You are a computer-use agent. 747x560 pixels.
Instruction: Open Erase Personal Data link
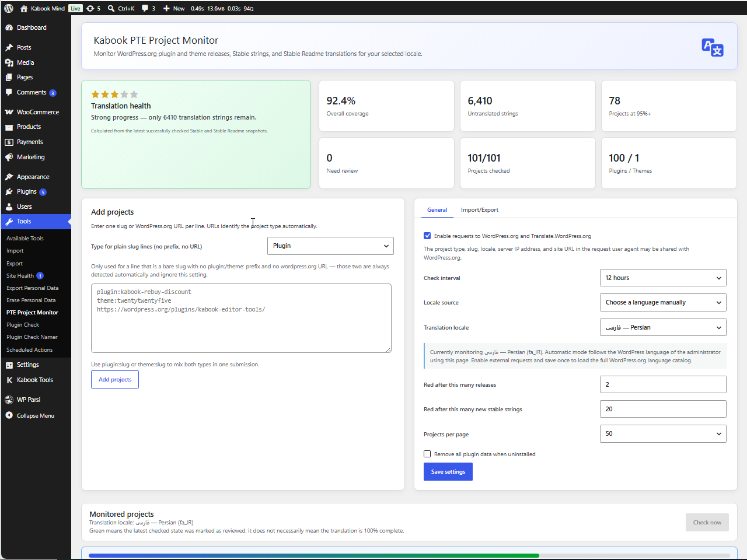(x=31, y=300)
